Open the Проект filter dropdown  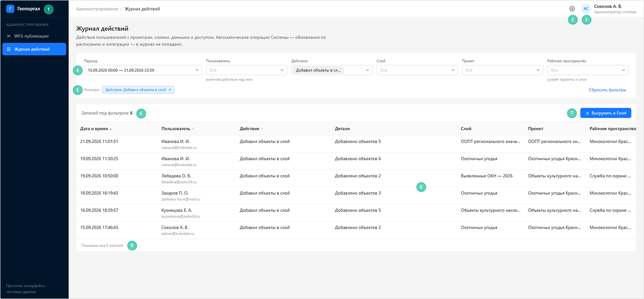point(503,70)
